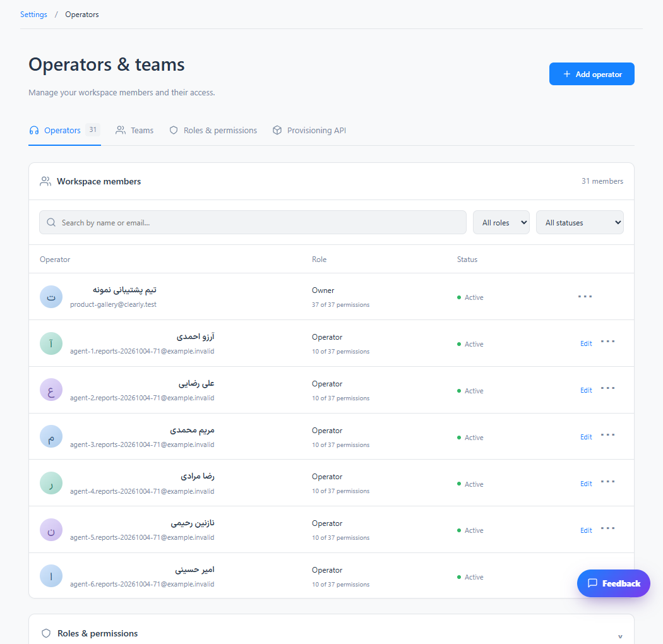Click Operators breadcrumb text
Screen dimensions: 663x644
coord(82,15)
